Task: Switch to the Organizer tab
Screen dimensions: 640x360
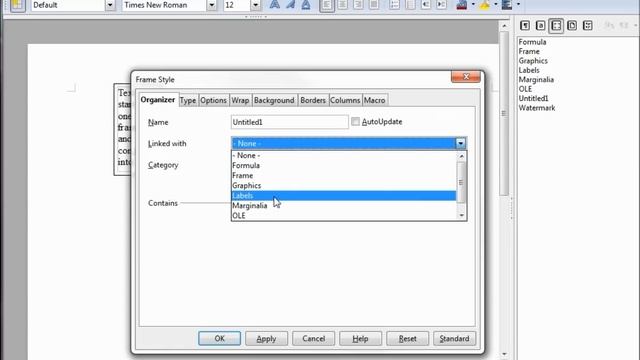Action: click(x=158, y=100)
